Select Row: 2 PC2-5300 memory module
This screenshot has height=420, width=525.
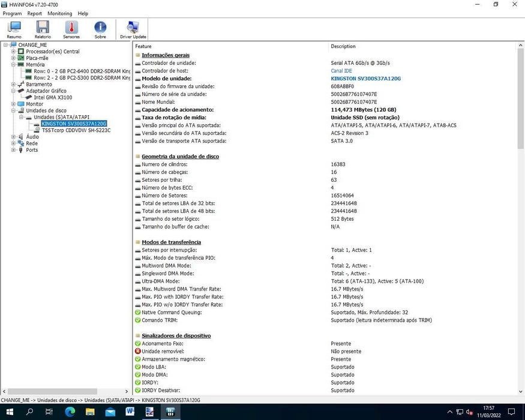point(82,78)
